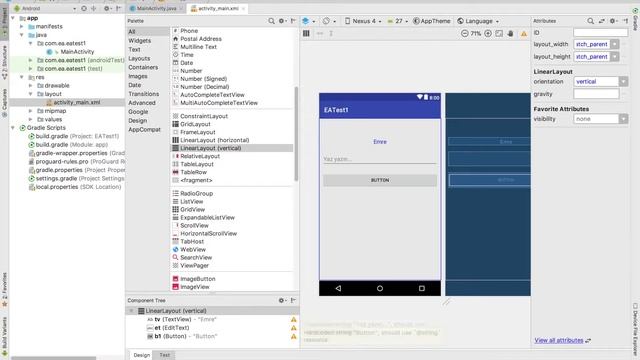Click the Palette list scrollbar
This screenshot has height=360, width=640.
click(296, 133)
